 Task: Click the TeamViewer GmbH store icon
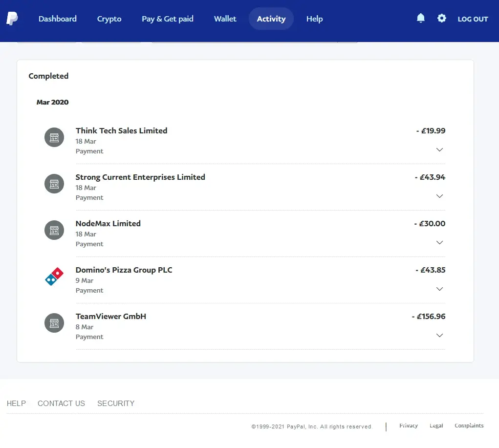[x=54, y=323]
